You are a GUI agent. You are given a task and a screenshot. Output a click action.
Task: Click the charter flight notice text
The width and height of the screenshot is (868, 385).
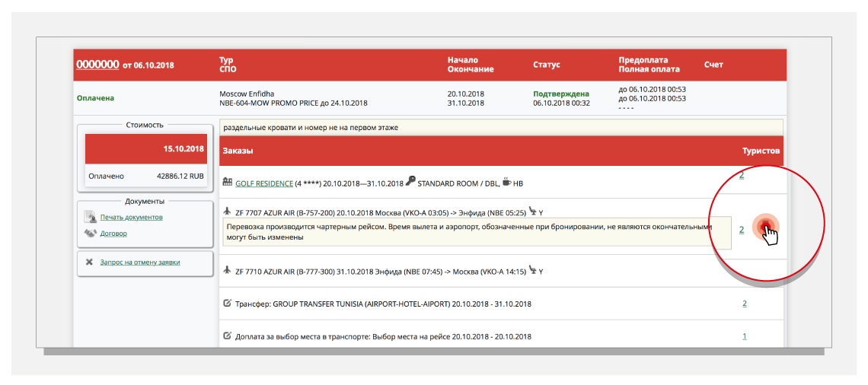click(470, 232)
